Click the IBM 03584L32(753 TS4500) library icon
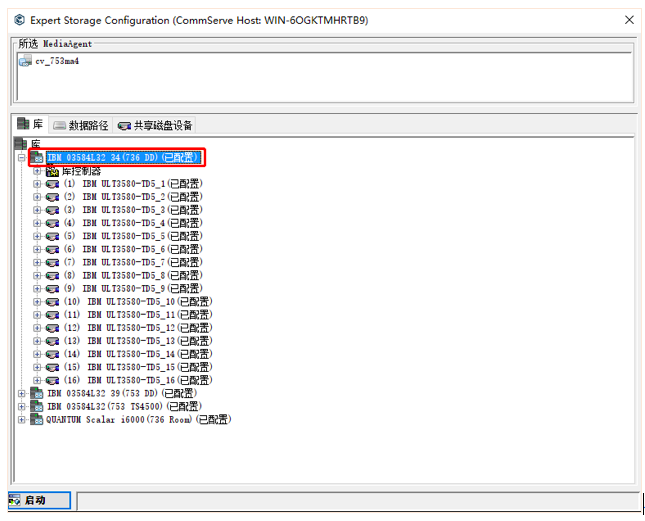The image size is (645, 521). pyautogui.click(x=37, y=407)
